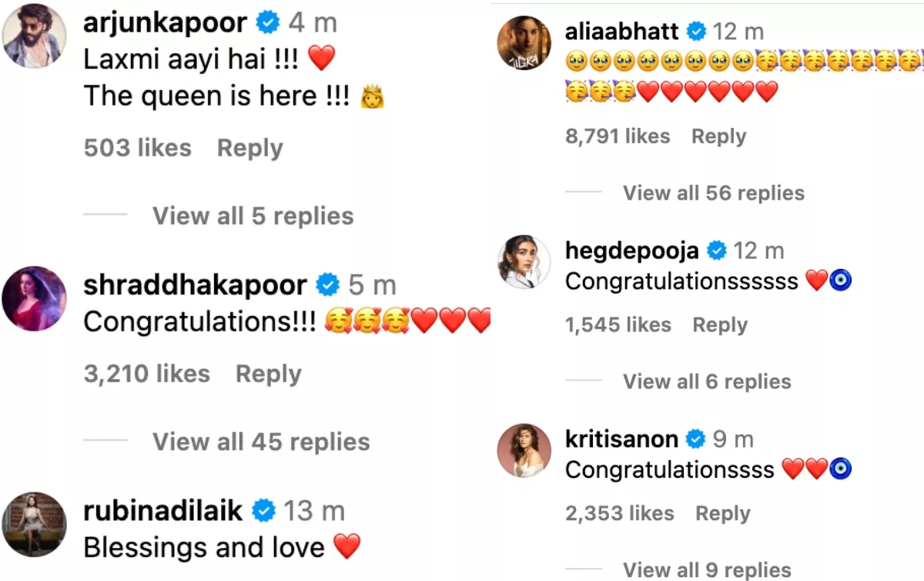Image resolution: width=924 pixels, height=581 pixels.
Task: Click the verified badge beside hegdepooja
Action: [x=717, y=250]
